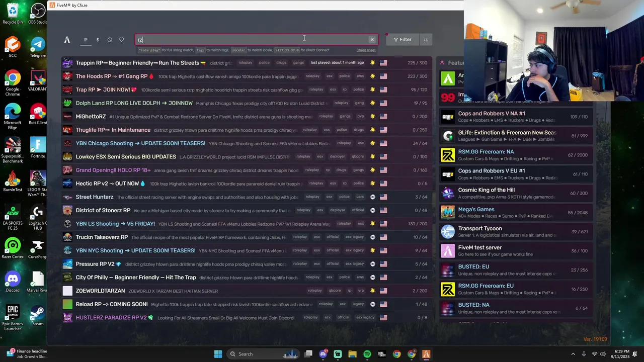Select the all servers list tab

point(86,40)
